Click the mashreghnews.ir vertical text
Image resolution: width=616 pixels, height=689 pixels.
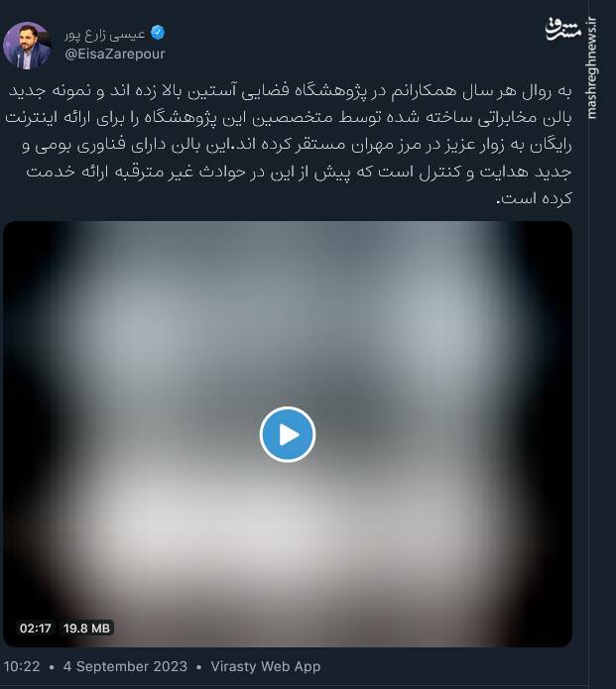[592, 67]
